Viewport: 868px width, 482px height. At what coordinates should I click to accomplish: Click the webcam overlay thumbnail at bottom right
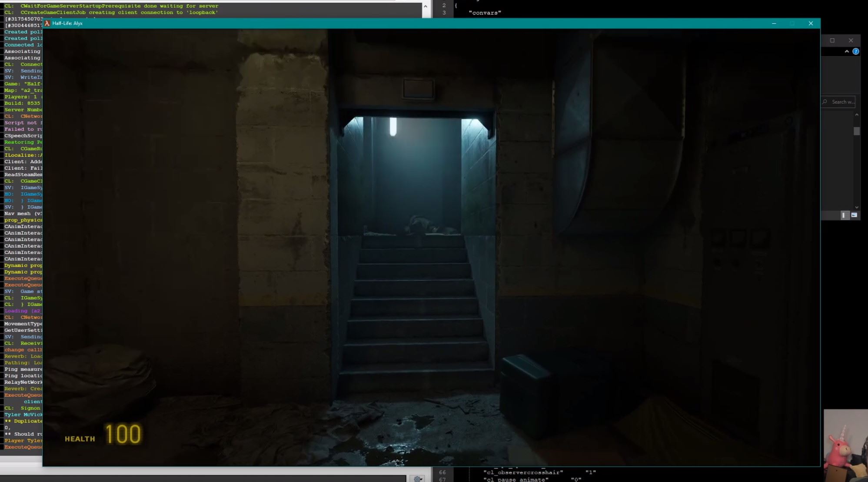845,445
